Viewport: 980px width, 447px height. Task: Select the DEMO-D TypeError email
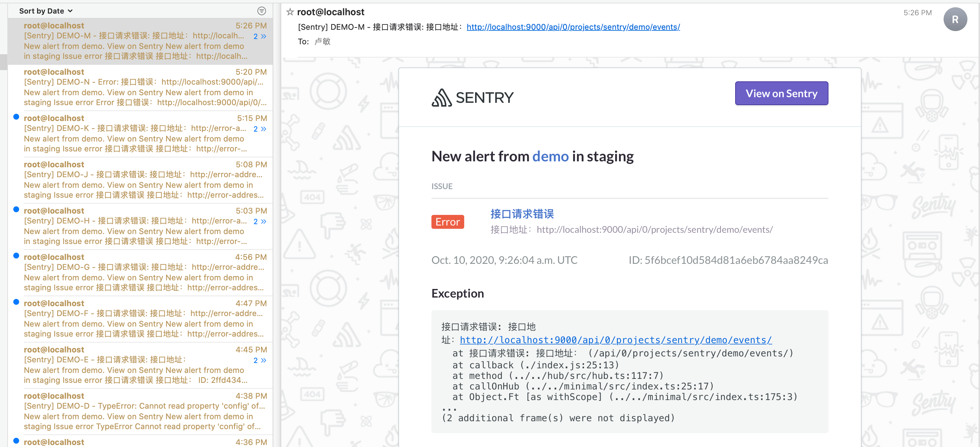(x=140, y=411)
